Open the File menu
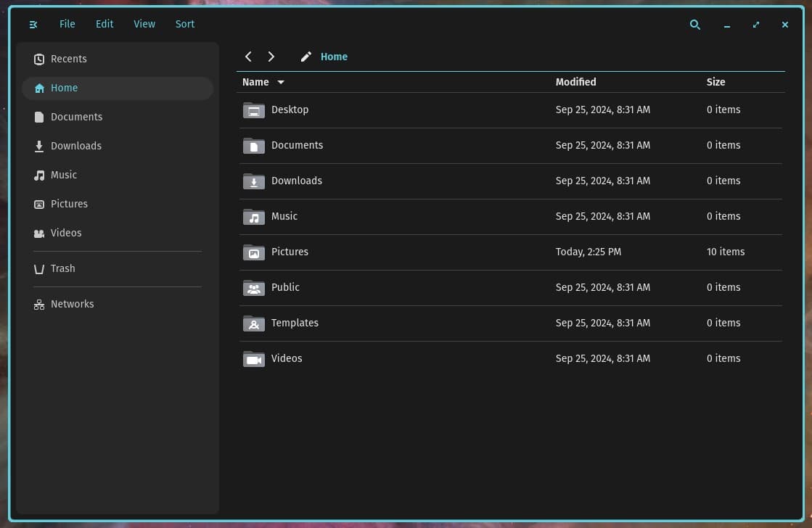Screen dimensions: 812x528 coord(67,24)
